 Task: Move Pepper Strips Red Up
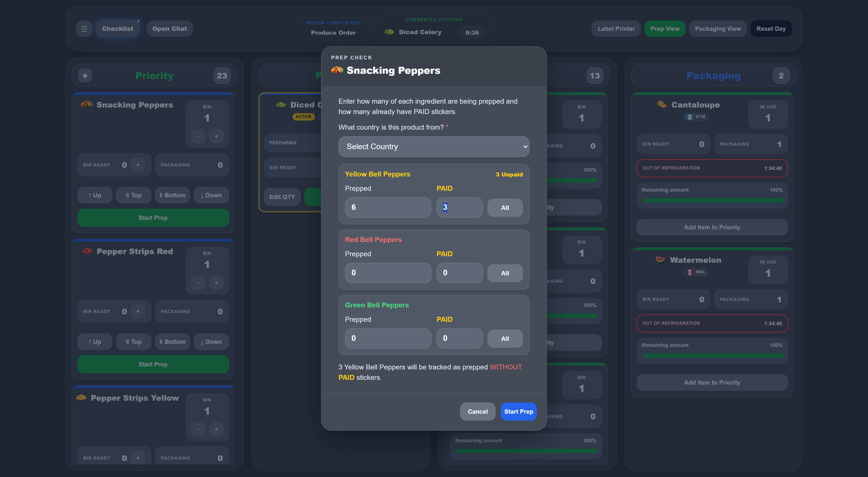[95, 342]
